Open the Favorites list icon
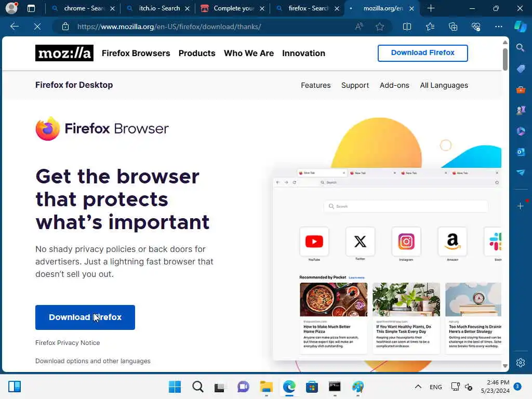The width and height of the screenshot is (532, 399). click(430, 26)
